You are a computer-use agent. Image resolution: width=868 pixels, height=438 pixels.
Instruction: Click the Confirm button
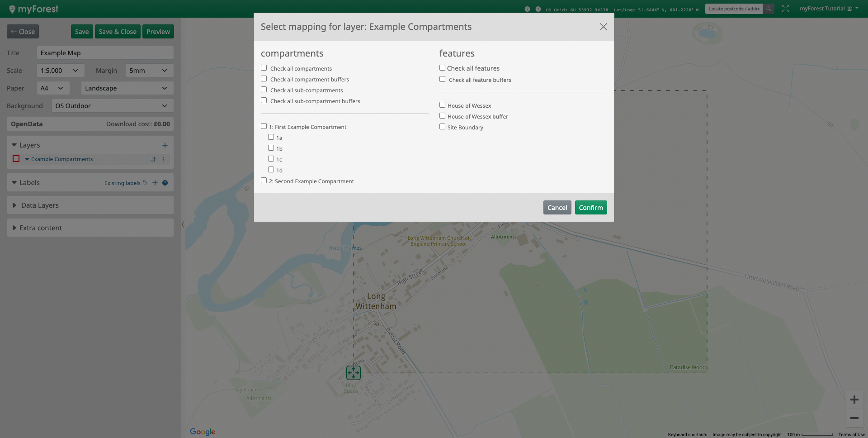(x=590, y=208)
